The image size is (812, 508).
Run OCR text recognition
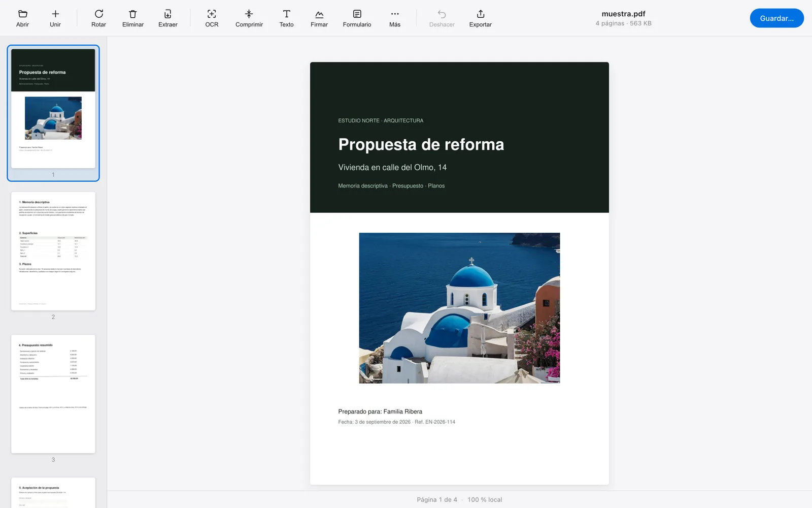tap(212, 18)
